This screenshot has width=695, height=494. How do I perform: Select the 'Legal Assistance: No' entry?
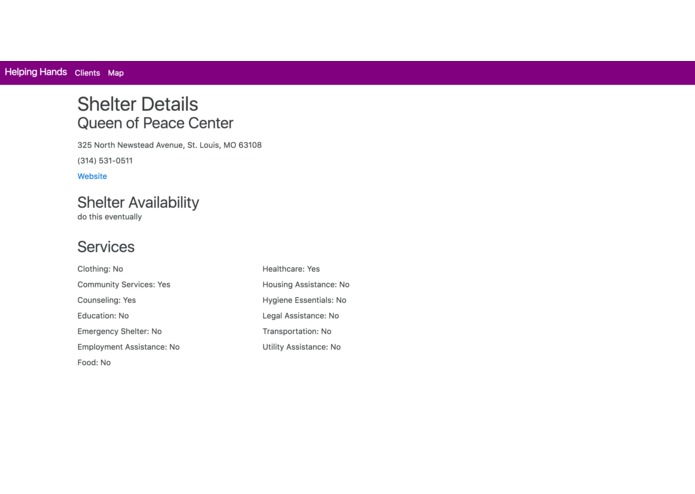[301, 316]
